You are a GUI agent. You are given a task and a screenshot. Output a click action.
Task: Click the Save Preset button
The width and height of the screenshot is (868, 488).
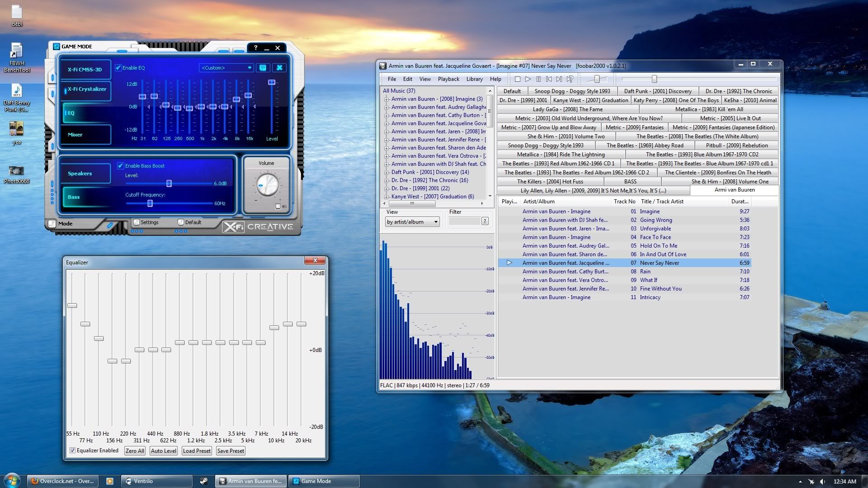point(231,450)
